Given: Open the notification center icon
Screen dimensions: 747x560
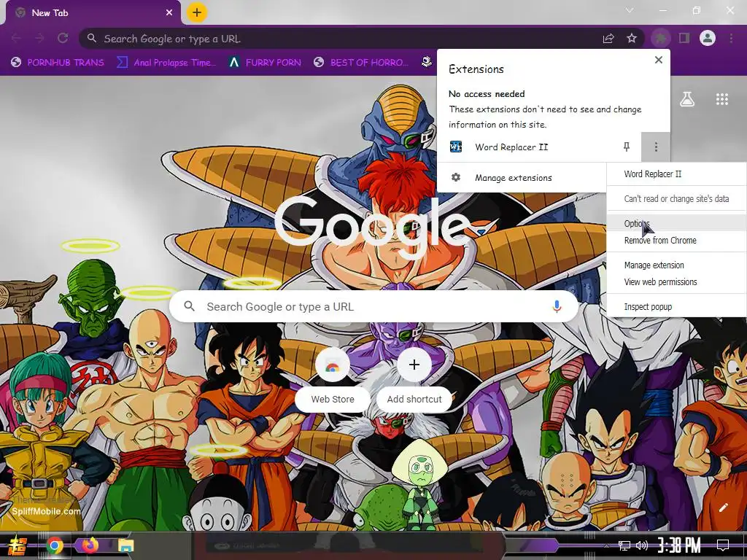Looking at the screenshot, I should (x=723, y=545).
